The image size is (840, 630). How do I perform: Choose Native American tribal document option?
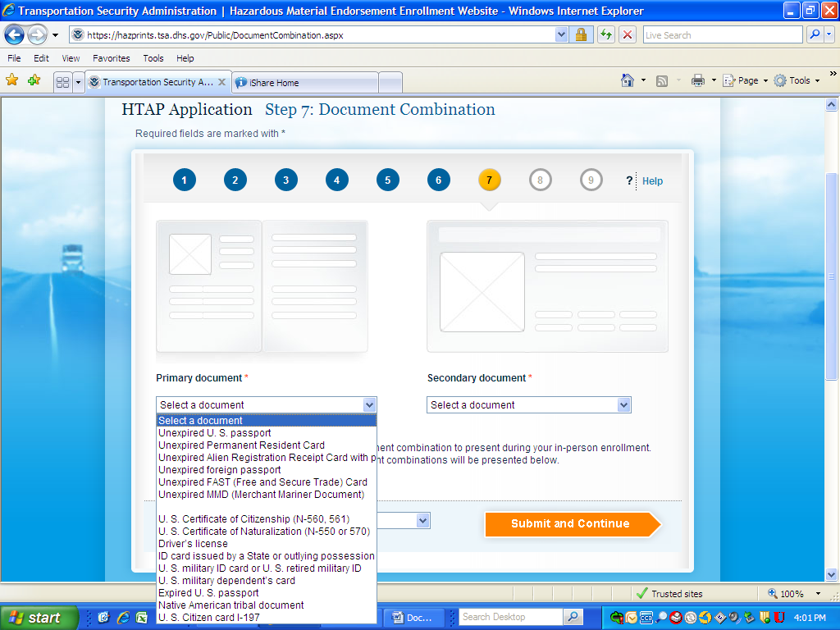[x=267, y=605]
